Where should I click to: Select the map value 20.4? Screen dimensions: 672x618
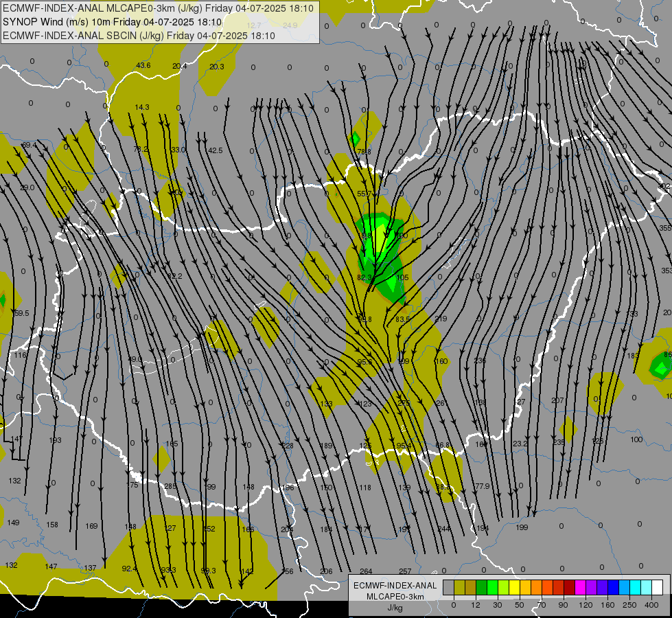tap(180, 66)
